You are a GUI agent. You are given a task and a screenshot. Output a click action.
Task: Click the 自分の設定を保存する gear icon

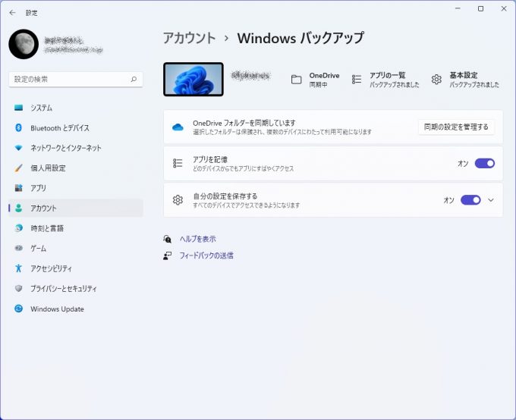coord(178,200)
